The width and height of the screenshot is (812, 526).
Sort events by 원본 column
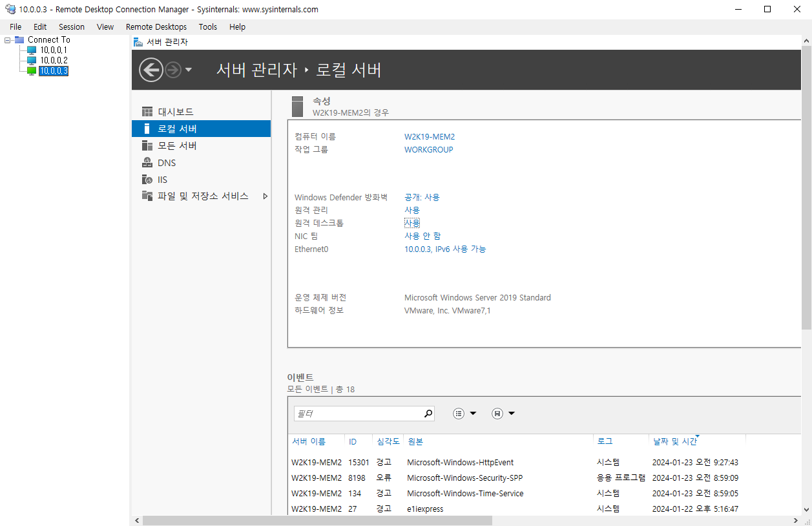[x=415, y=441]
